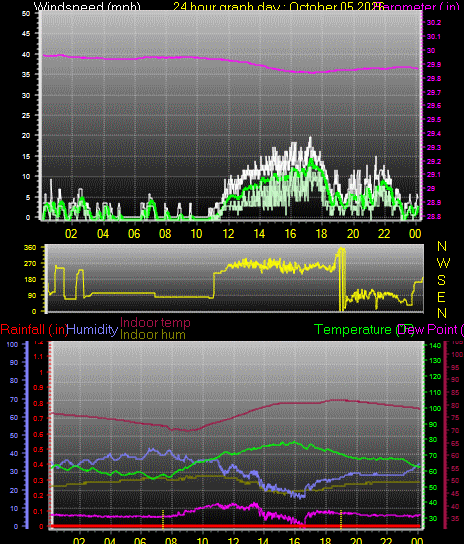464x544 pixels.
Task: Click the 24 hour graph day title
Action: coord(278,6)
